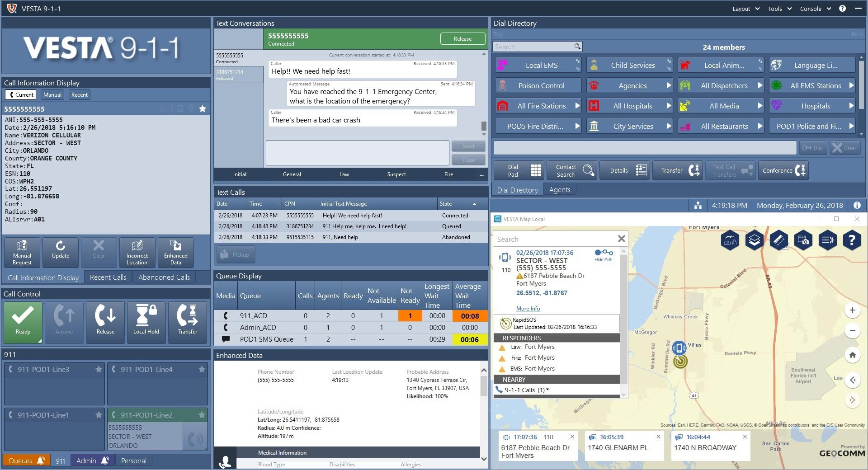Open the Abandoned Calls tab

[x=164, y=277]
